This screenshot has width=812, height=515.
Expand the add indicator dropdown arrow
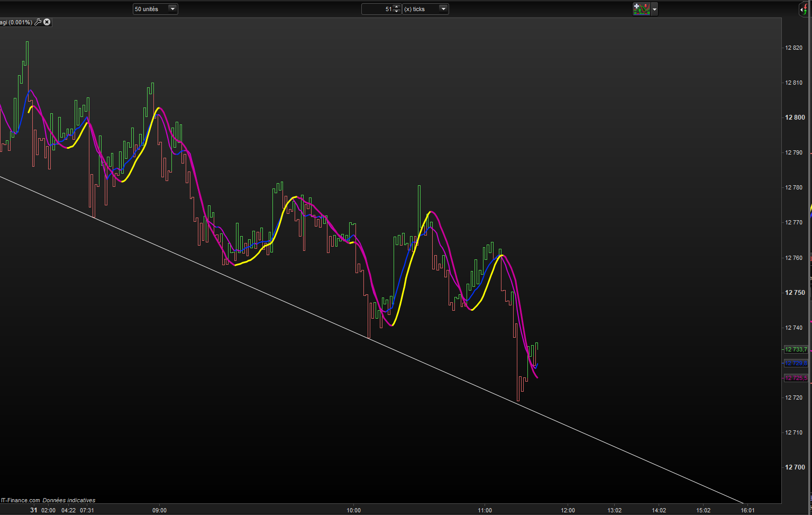(x=654, y=9)
